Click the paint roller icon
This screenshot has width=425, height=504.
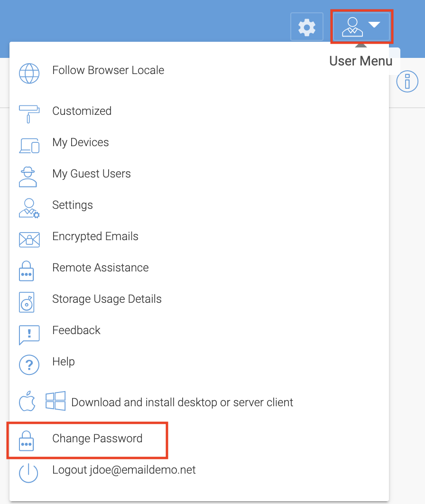point(29,114)
